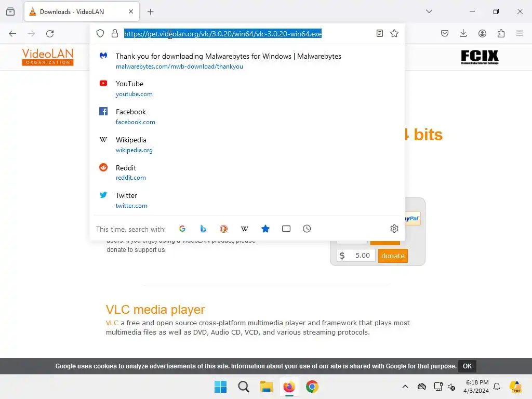Launch File Explorer from taskbar
This screenshot has height=399, width=532.
(267, 387)
